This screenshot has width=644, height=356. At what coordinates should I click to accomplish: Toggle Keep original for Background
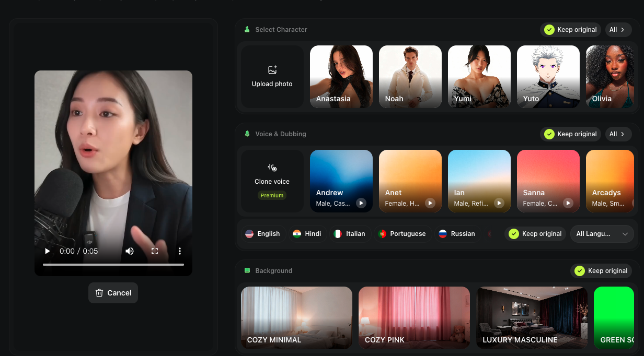(x=601, y=271)
